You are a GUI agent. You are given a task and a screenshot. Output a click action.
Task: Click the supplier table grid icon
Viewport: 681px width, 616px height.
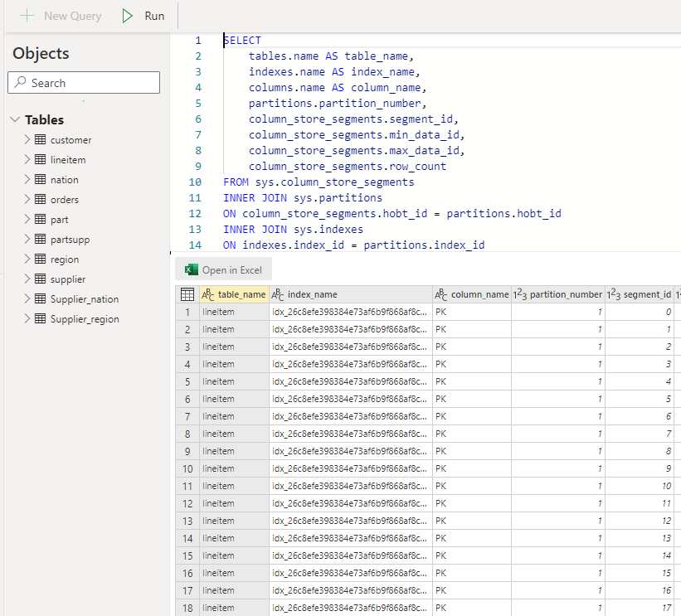click(x=40, y=279)
